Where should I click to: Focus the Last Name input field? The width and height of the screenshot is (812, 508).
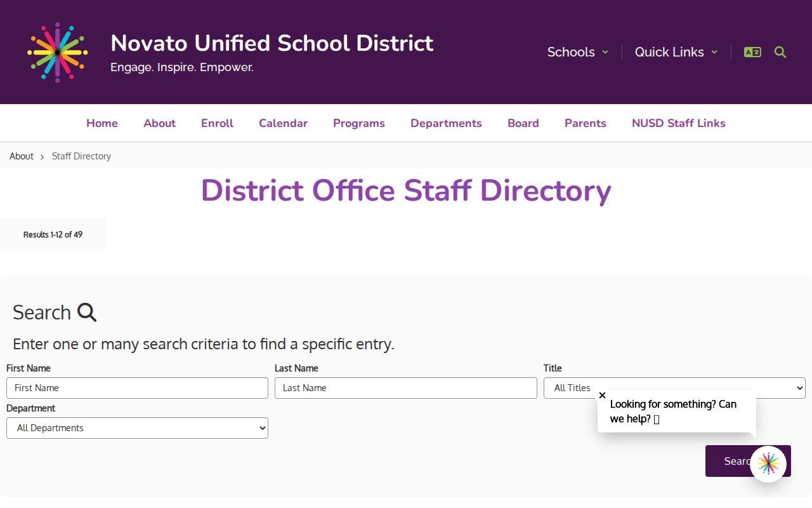coord(406,388)
